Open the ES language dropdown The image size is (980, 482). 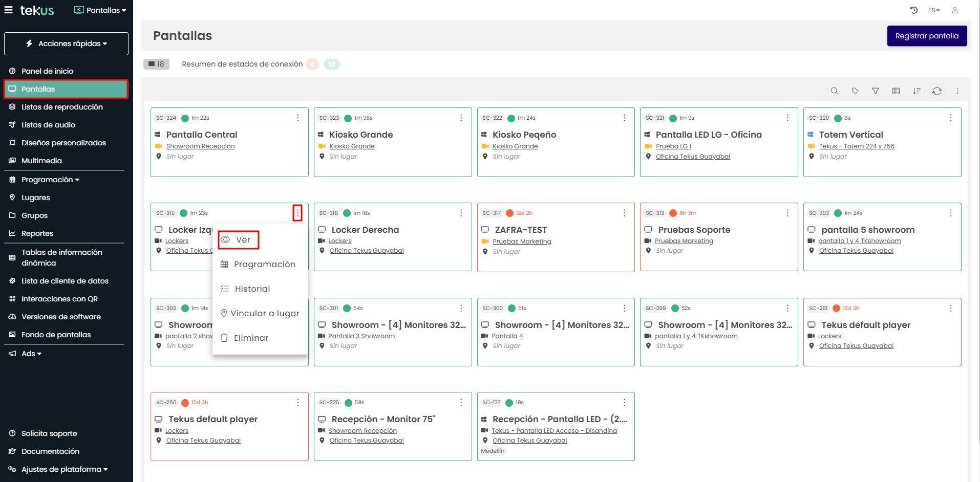point(933,10)
